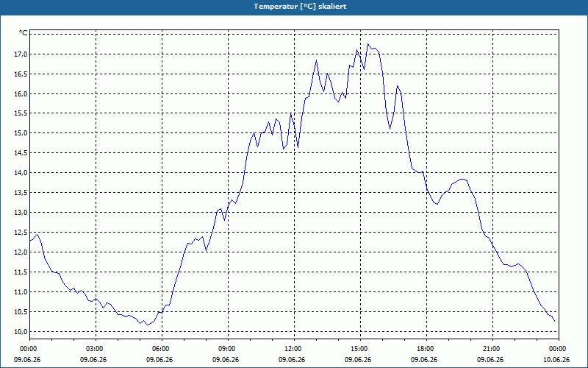Click the 09.06.26 date under 03:00

[93, 360]
